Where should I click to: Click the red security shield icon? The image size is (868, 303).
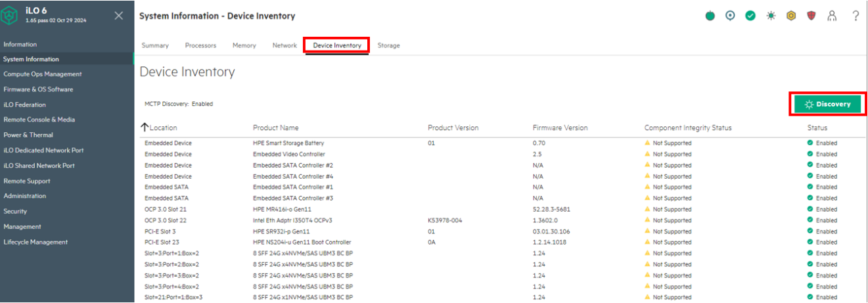[811, 16]
